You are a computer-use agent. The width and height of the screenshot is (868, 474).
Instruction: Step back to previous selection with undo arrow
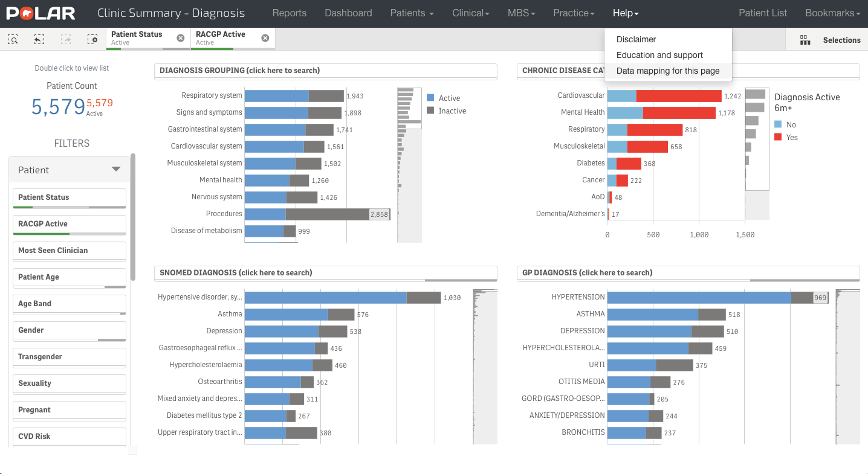point(39,39)
